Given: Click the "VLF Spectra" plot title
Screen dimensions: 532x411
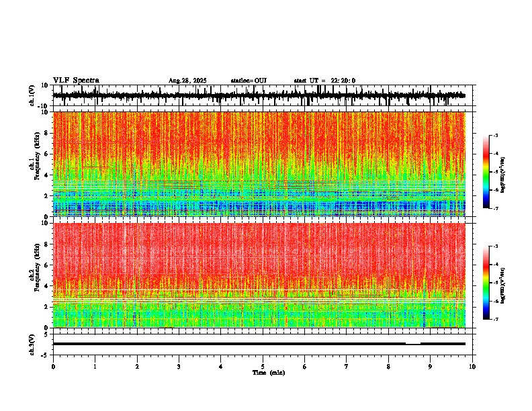Looking at the screenshot, I should tap(76, 81).
